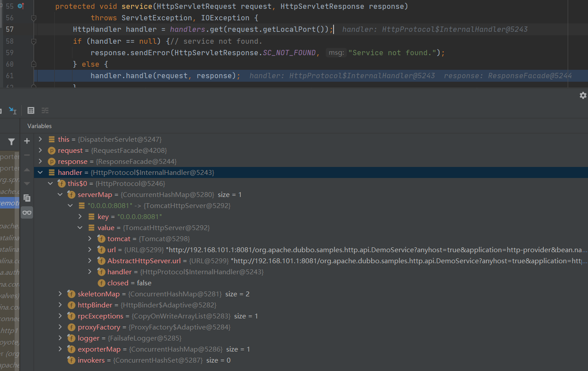Select the rpcExceptions field row
Image resolution: width=588 pixels, height=371 pixels.
pos(100,316)
